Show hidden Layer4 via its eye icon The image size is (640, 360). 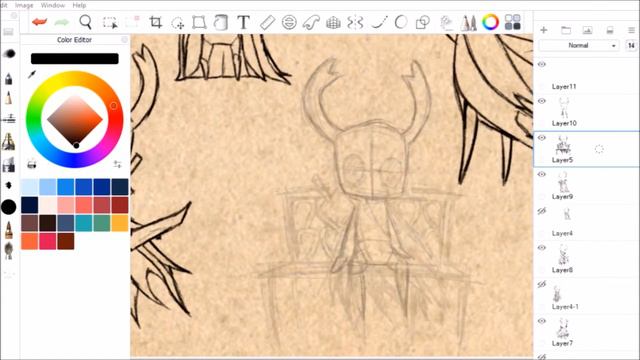542,211
